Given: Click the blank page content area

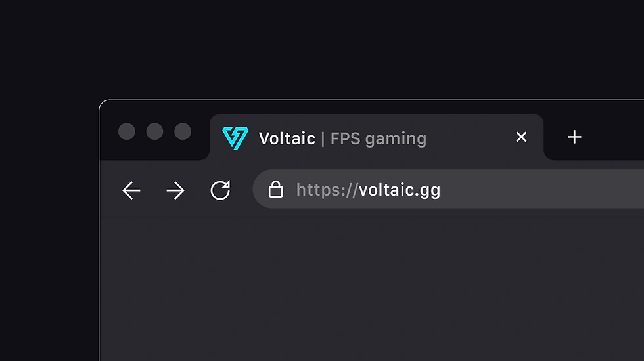Looking at the screenshot, I should point(368,289).
